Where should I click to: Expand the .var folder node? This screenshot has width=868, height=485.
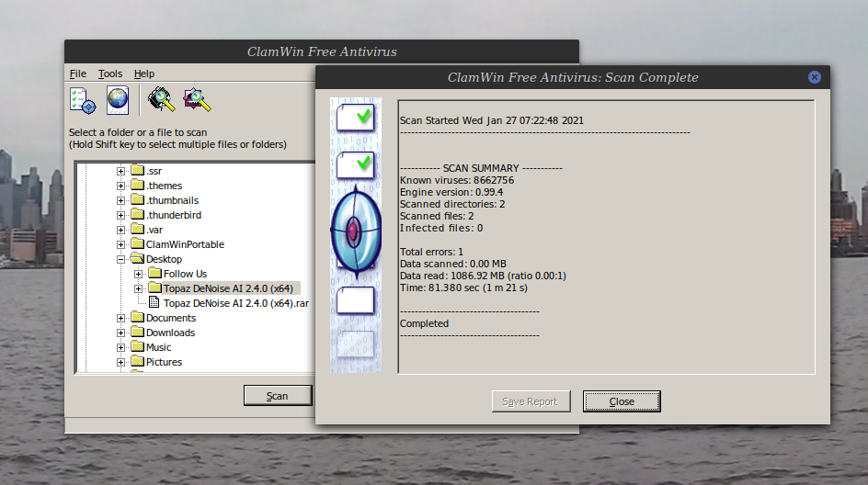click(120, 230)
